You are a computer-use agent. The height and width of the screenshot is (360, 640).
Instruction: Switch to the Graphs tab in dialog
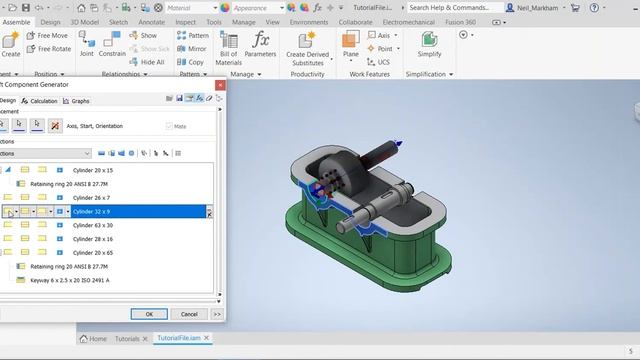pos(76,101)
